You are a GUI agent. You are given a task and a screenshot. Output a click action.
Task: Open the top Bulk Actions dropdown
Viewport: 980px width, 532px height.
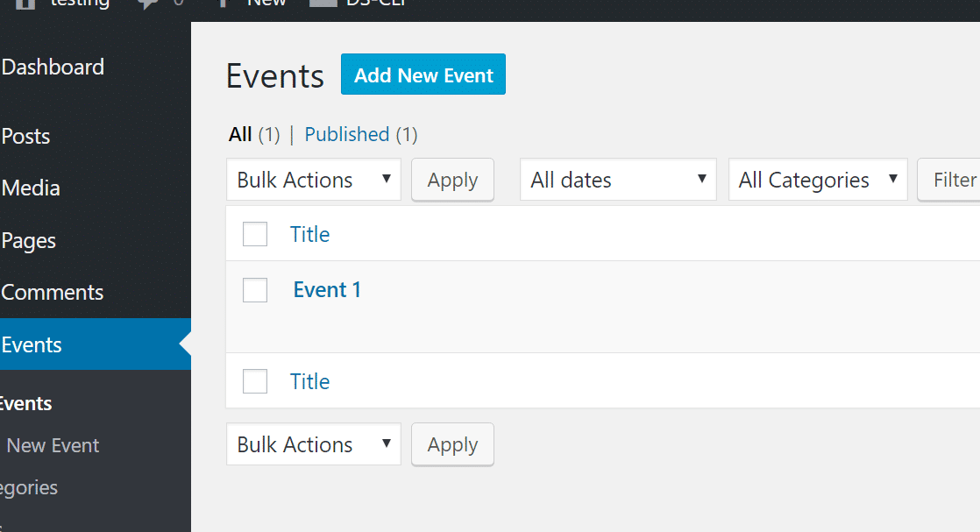click(x=313, y=180)
